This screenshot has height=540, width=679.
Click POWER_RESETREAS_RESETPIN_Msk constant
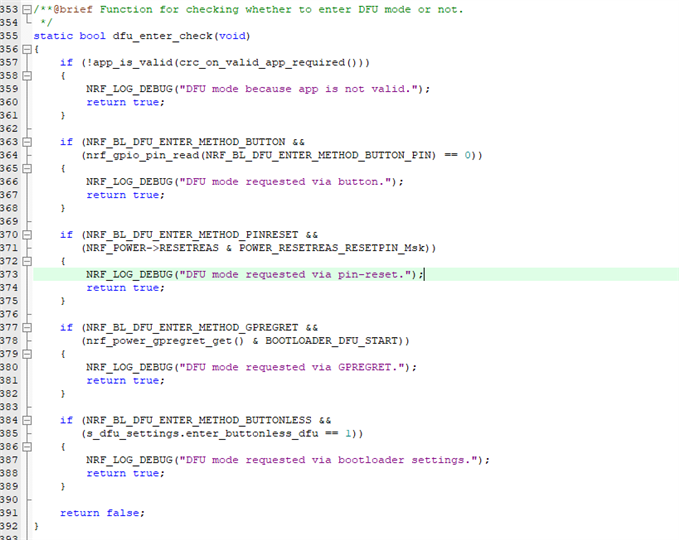[331, 248]
